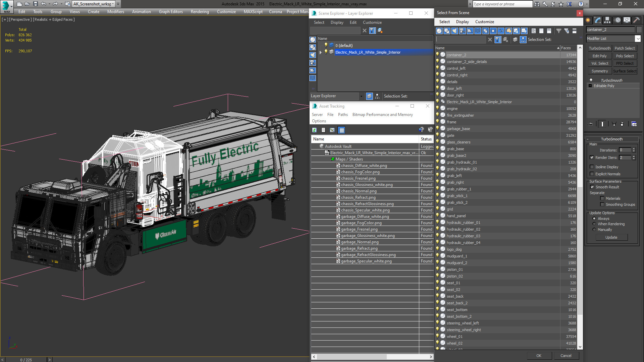Click Select All icon in Select From Scene
This screenshot has height=362, width=644.
[534, 31]
